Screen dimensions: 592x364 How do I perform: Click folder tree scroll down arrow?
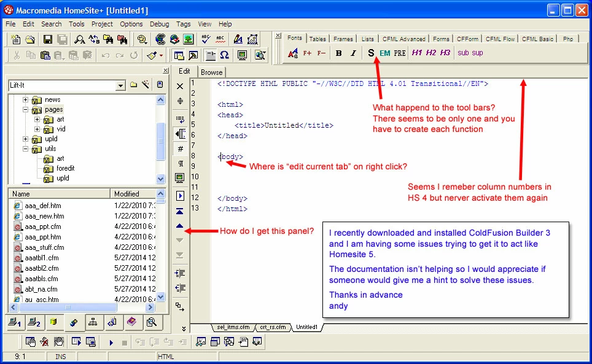tap(161, 179)
